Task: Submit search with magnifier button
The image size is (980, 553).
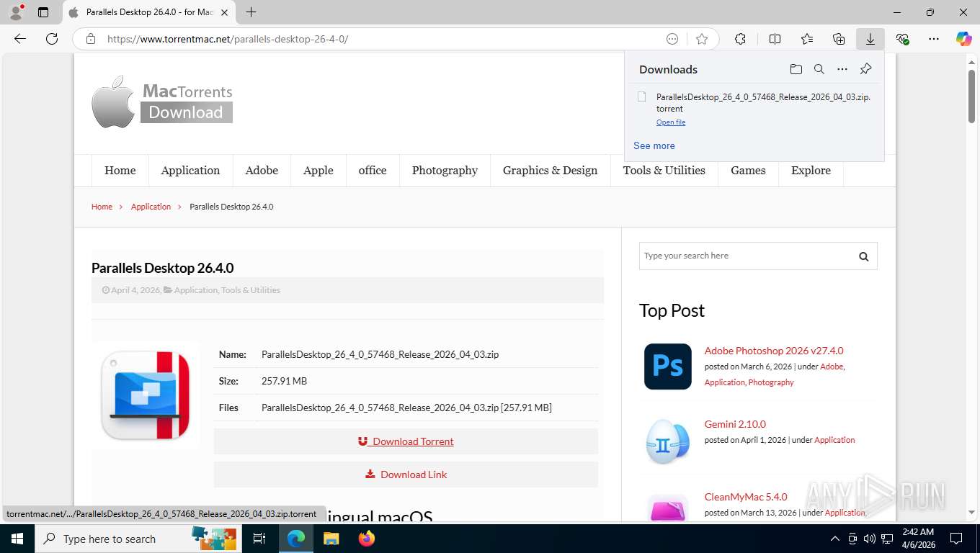Action: (864, 256)
